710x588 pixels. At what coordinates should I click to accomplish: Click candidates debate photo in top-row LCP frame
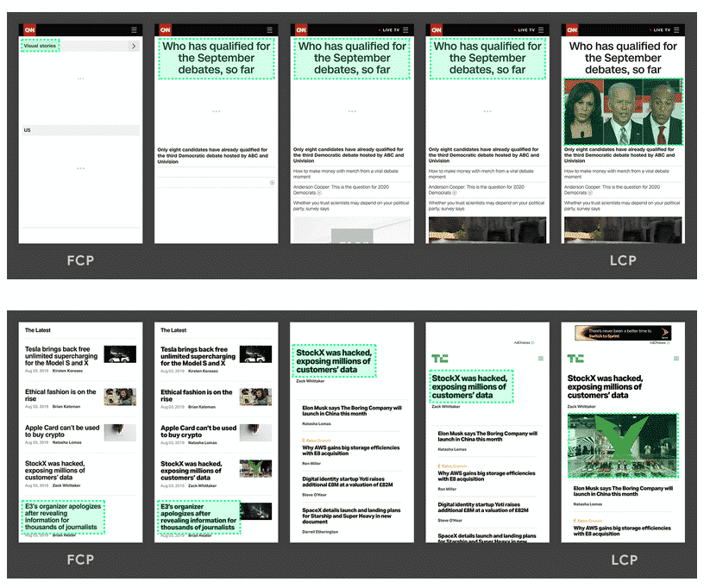(621, 112)
